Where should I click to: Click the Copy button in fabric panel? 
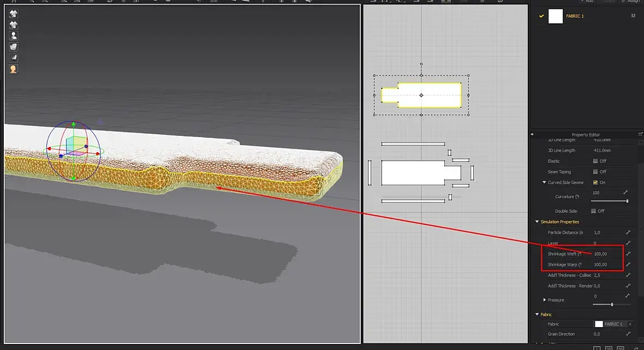pyautogui.click(x=610, y=1)
